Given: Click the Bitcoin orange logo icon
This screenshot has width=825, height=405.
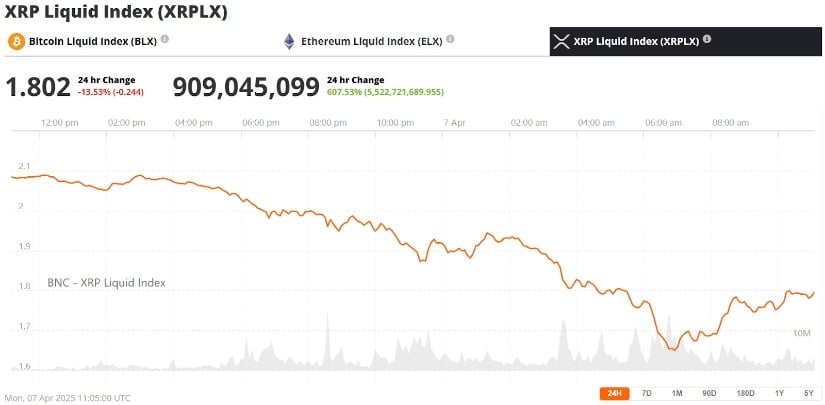Looking at the screenshot, I should tap(15, 41).
